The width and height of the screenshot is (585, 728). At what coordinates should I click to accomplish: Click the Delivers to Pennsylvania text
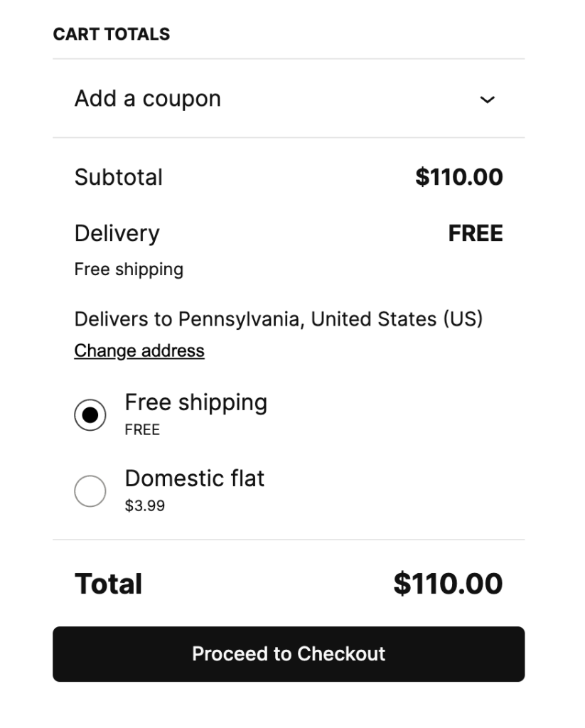pyautogui.click(x=277, y=319)
